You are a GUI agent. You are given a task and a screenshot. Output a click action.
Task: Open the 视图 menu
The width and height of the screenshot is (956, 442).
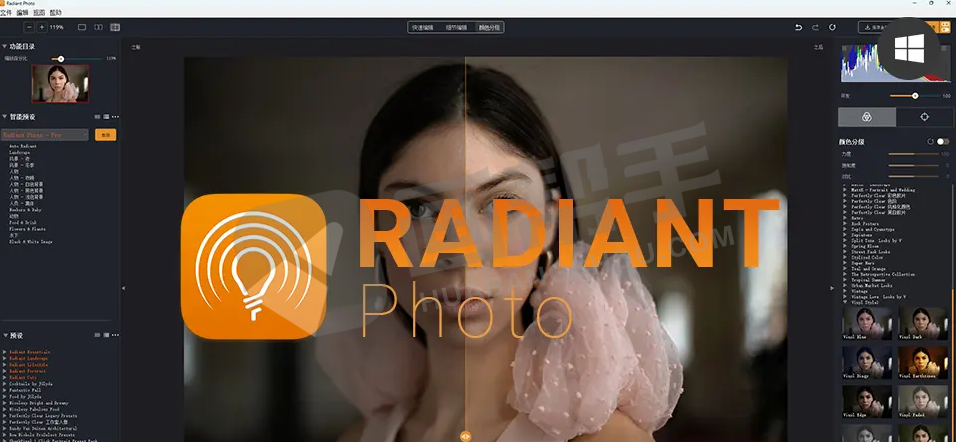pos(39,12)
